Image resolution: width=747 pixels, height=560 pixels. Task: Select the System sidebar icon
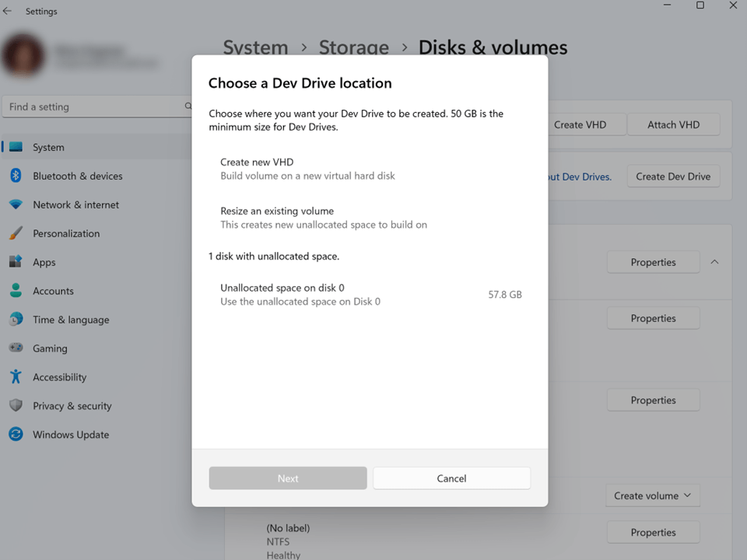click(x=17, y=147)
